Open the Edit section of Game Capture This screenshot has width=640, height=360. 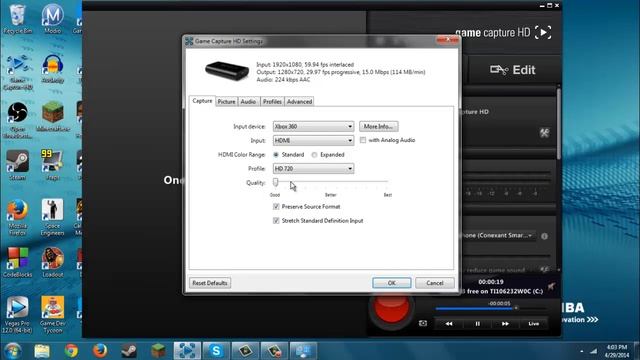click(513, 70)
